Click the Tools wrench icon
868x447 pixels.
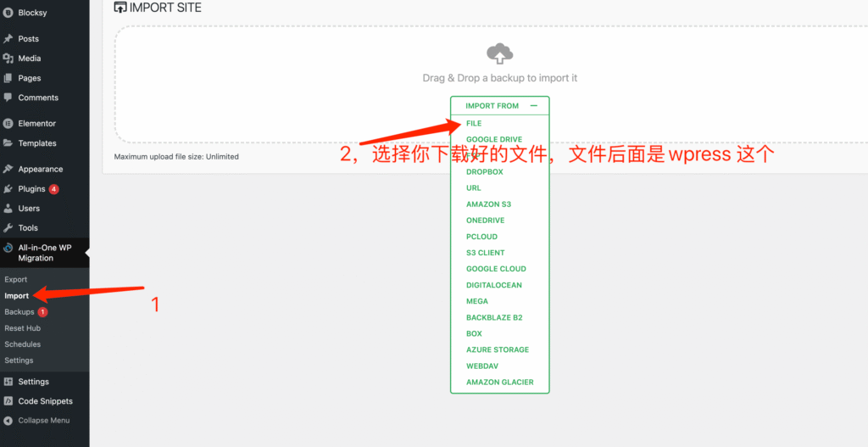(x=8, y=227)
